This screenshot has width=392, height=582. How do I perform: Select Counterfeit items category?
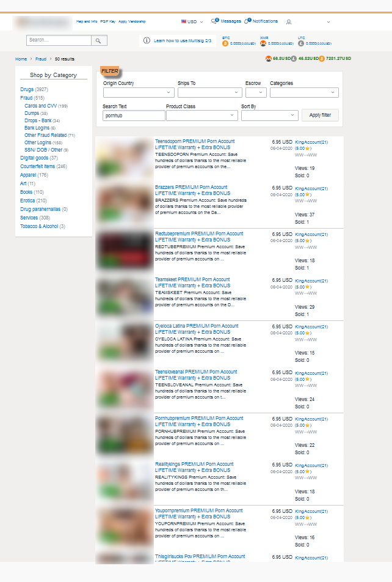(x=37, y=166)
